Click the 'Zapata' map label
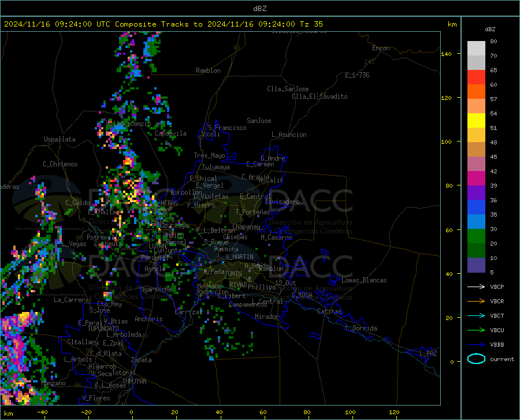The width and height of the screenshot is (520, 420). [141, 360]
